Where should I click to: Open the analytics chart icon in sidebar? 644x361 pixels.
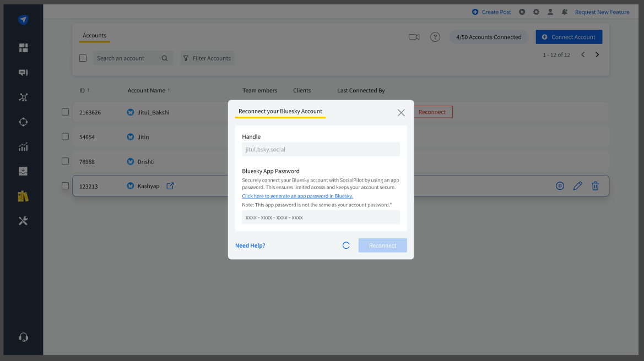23,147
